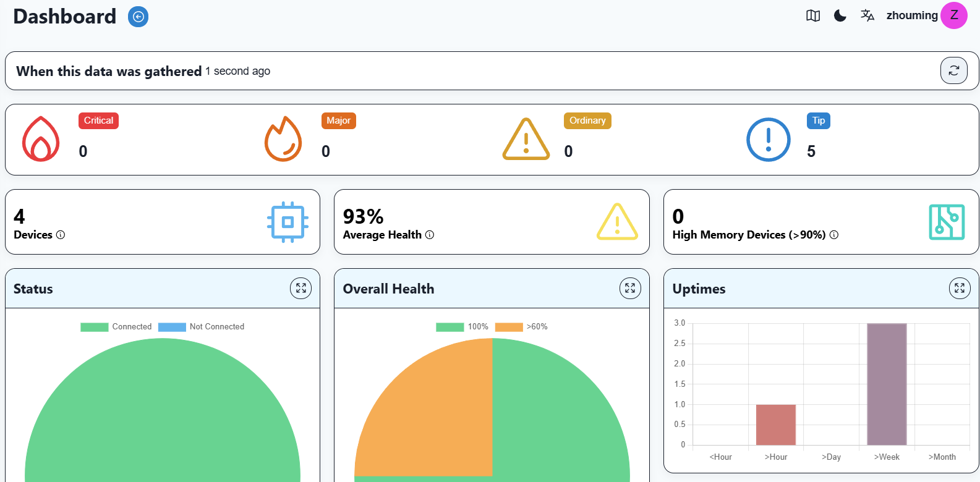Click the Dashboard page title
980x482 pixels.
(65, 17)
